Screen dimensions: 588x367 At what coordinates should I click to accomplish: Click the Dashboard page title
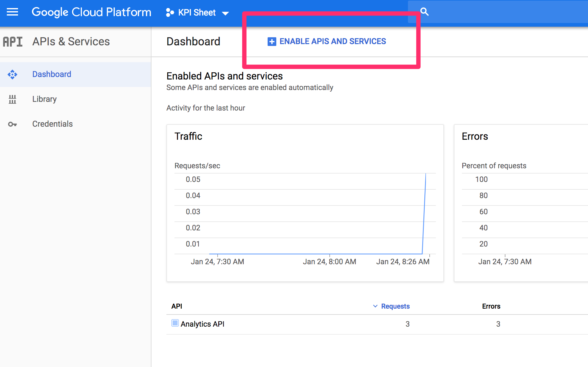coord(193,42)
